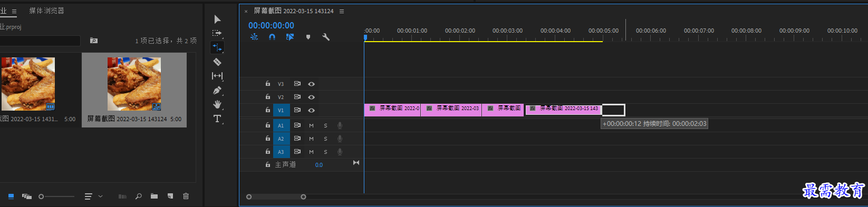Choose the Type (T) tool
The image size is (868, 207).
coord(217,119)
